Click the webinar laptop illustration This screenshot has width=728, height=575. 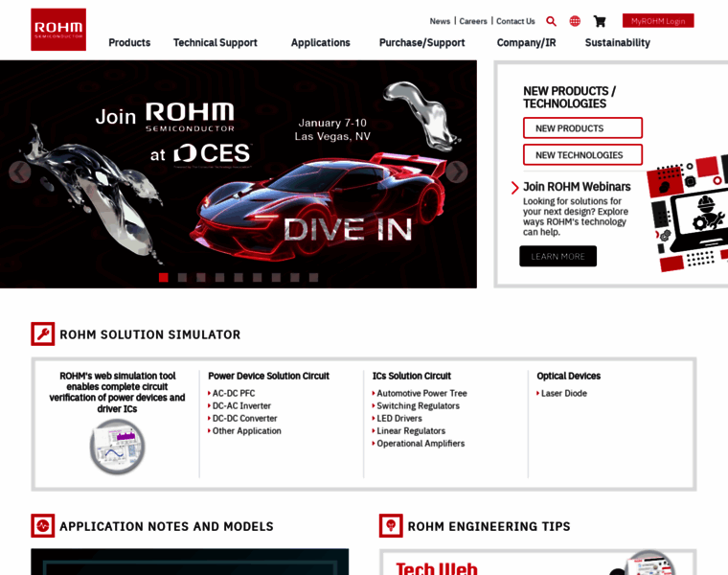[687, 214]
